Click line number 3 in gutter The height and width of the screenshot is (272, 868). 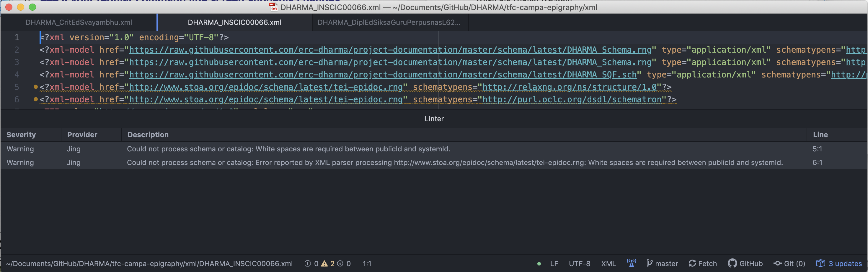click(17, 62)
